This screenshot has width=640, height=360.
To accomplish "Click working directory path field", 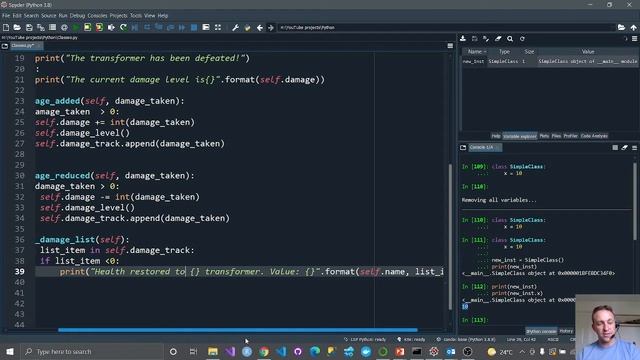I will point(446,27).
